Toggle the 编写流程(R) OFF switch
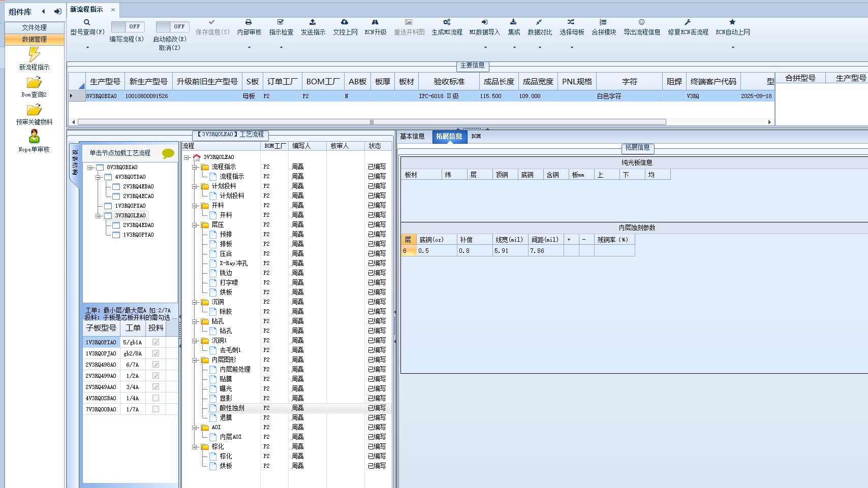This screenshot has width=868, height=488. (128, 26)
